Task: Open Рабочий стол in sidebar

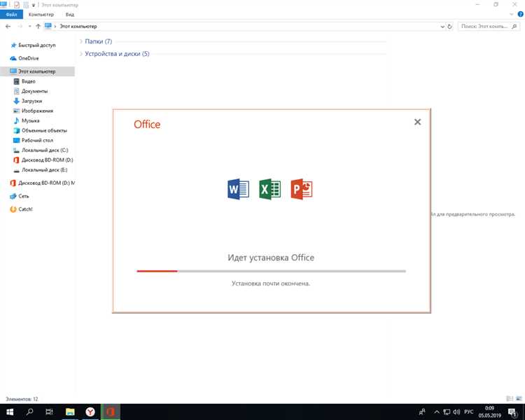Action: click(37, 140)
